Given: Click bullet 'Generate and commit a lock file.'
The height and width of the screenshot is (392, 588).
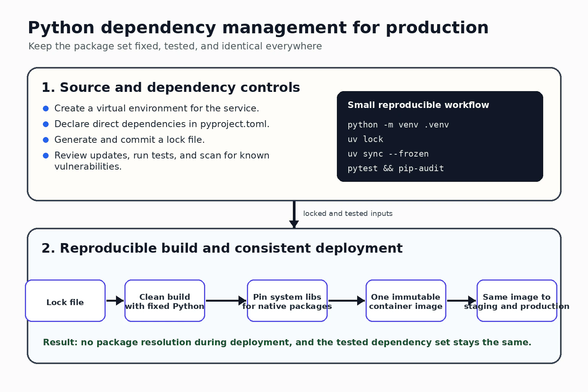Looking at the screenshot, I should [x=129, y=140].
